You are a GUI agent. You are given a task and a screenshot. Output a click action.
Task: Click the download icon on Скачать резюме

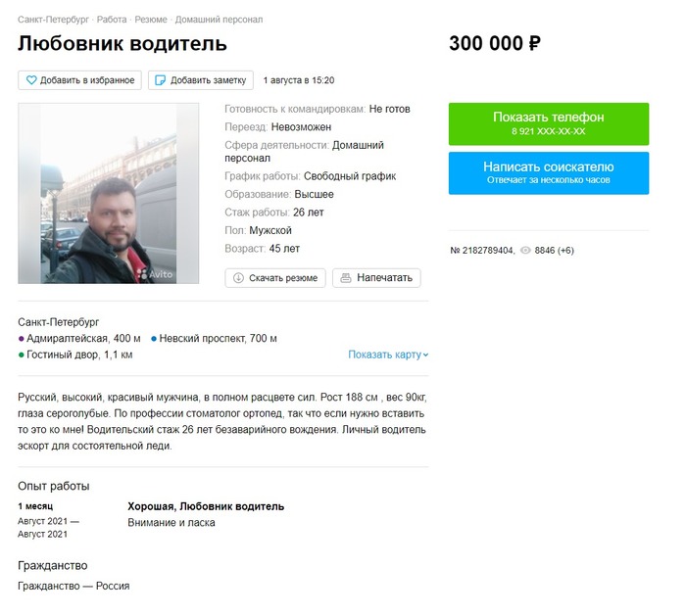click(238, 278)
